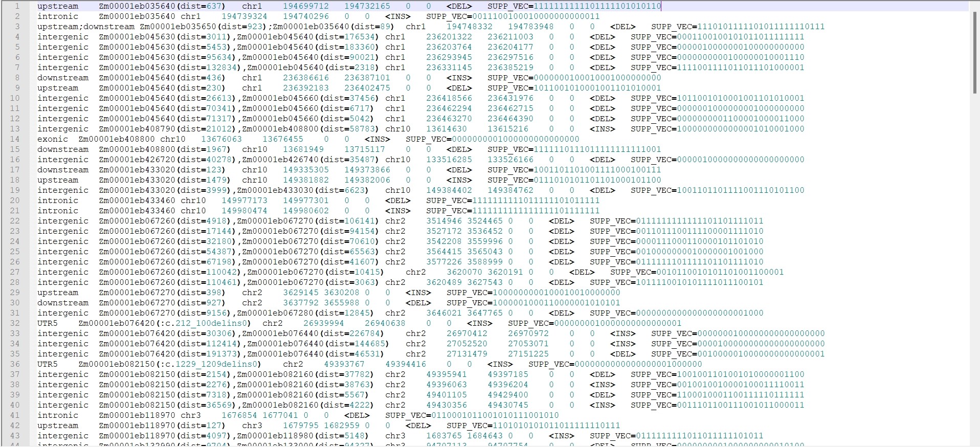The image size is (980, 447).
Task: Click coordinate 3577226
Action: (x=444, y=262)
